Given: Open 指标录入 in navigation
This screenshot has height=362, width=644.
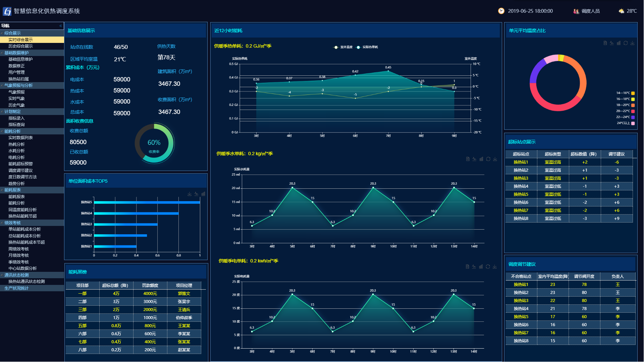Looking at the screenshot, I should click(32, 118).
